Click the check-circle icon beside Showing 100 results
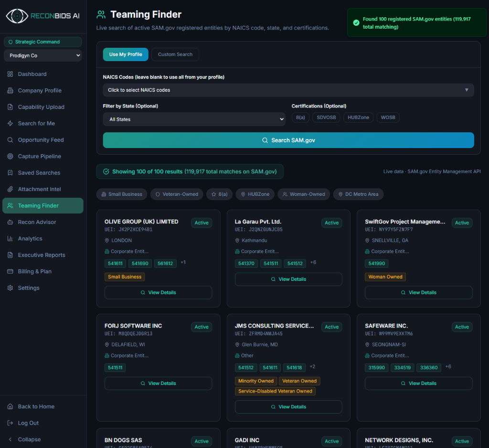Image resolution: width=489 pixels, height=448 pixels. [106, 171]
